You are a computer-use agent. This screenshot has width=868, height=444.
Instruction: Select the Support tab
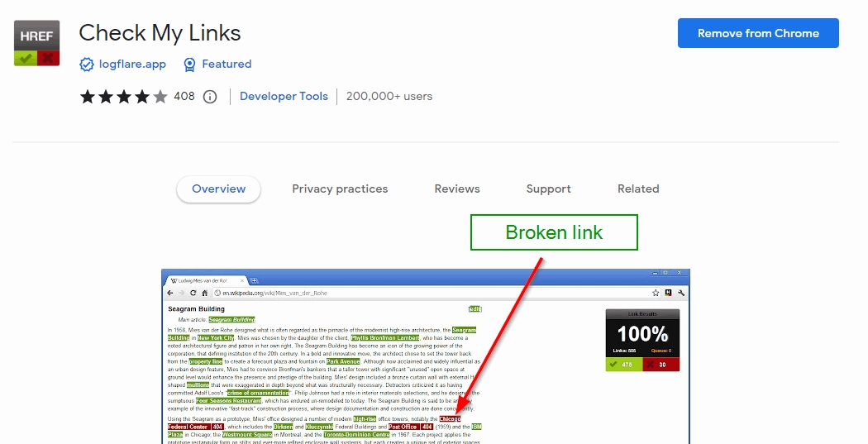point(548,189)
